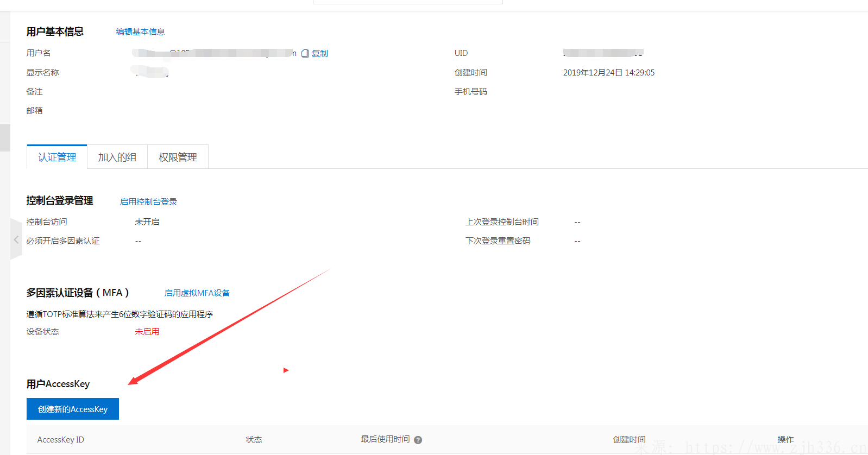Click the 未开启 console access status
Screen dimensions: 868x455
coord(147,222)
